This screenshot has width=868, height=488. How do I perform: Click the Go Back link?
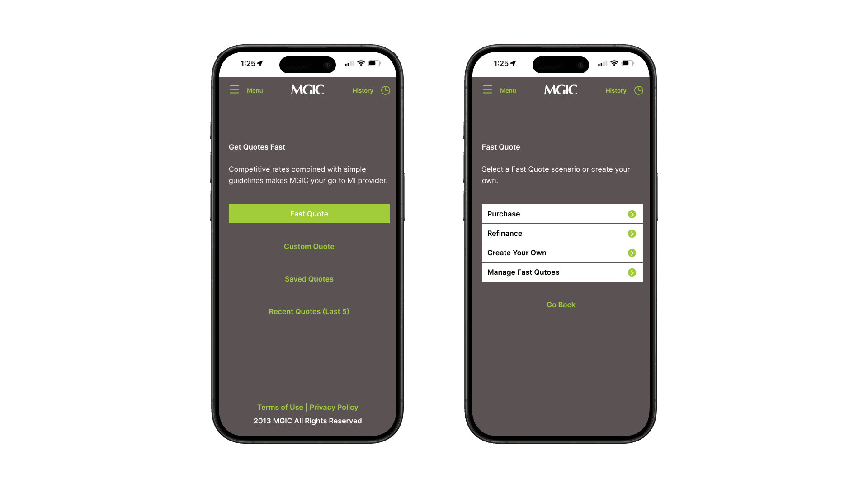click(x=561, y=305)
